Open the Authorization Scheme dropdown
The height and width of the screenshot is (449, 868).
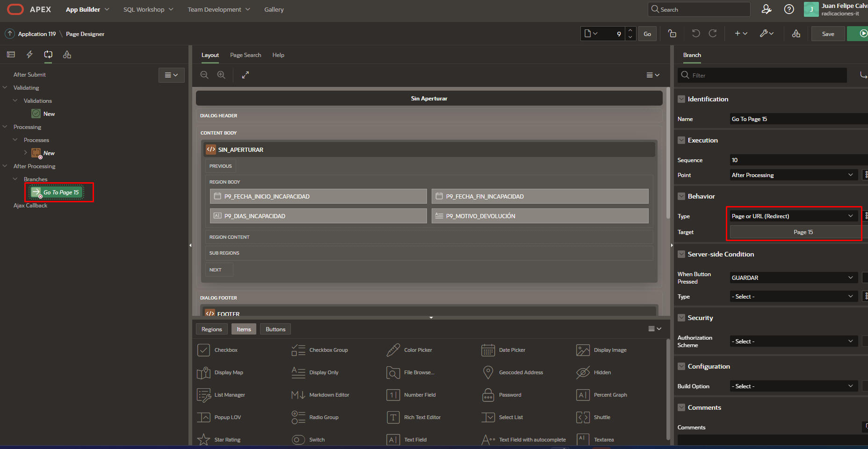793,342
